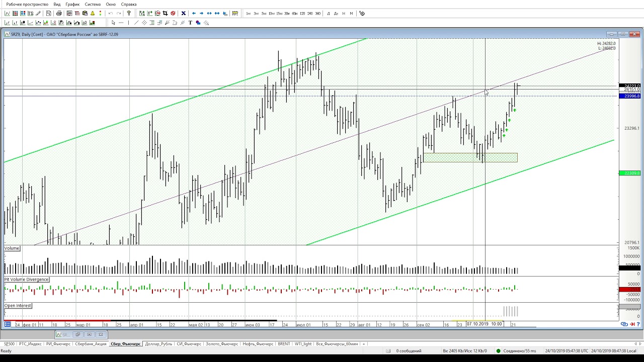The height and width of the screenshot is (362, 644).
Task: Click the traffic light icon
Action: coord(101,13)
